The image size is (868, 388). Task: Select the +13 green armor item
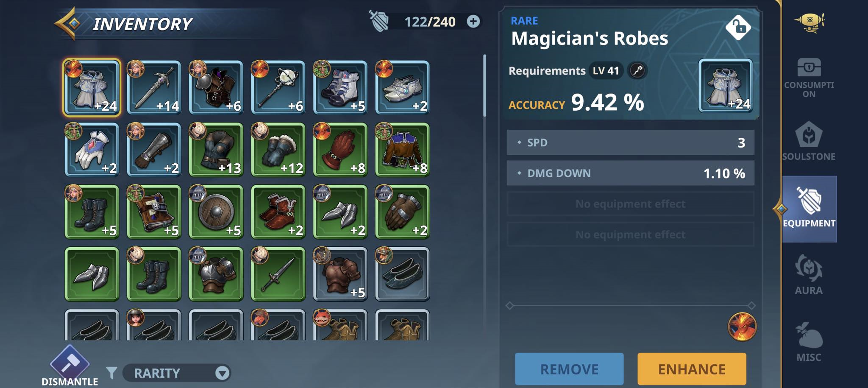[216, 150]
